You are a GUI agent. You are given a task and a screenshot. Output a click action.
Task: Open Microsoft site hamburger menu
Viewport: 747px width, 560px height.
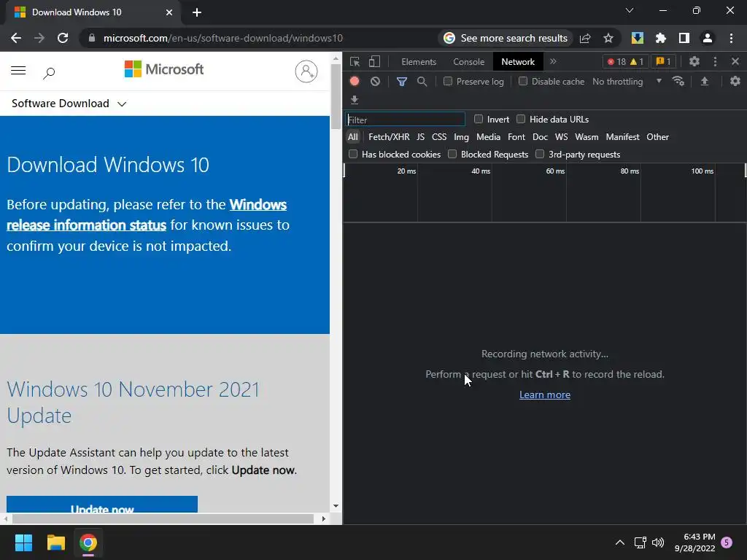[18, 71]
